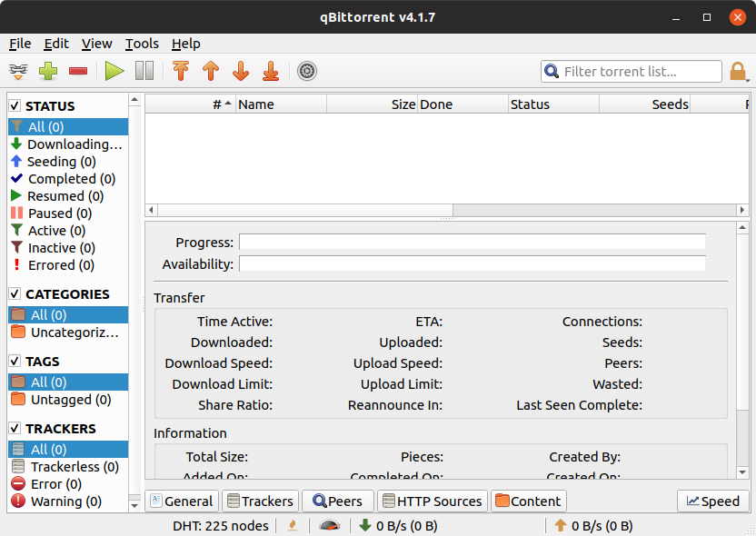Viewport: 756px width, 536px height.
Task: Click the orange up arrow increase priority icon
Action: pos(211,71)
